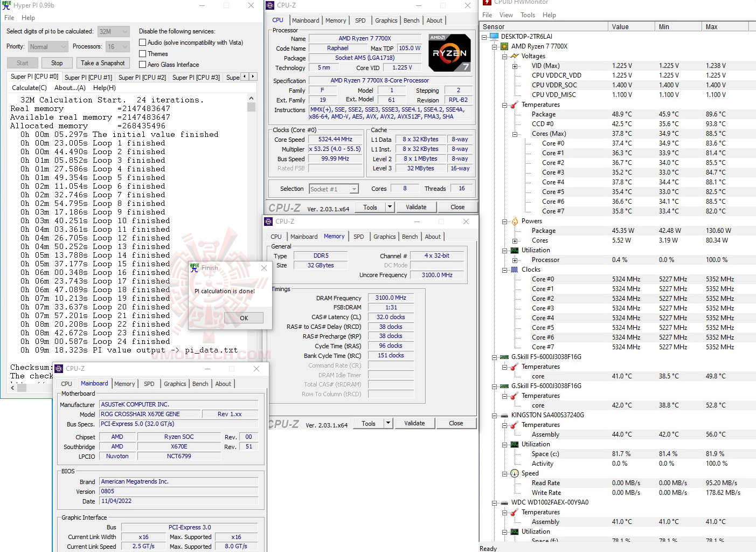The height and width of the screenshot is (552, 756).
Task: Click the Powers icon in HWMonitor tree
Action: click(514, 221)
